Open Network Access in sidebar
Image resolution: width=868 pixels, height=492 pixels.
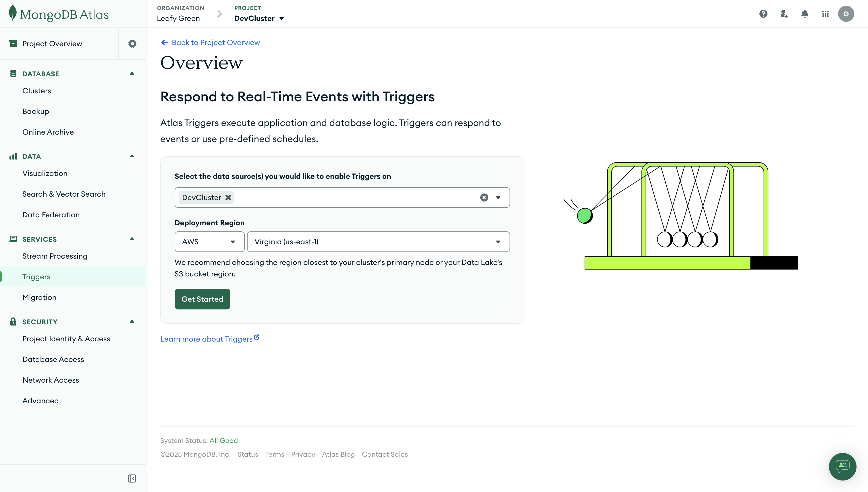point(51,380)
